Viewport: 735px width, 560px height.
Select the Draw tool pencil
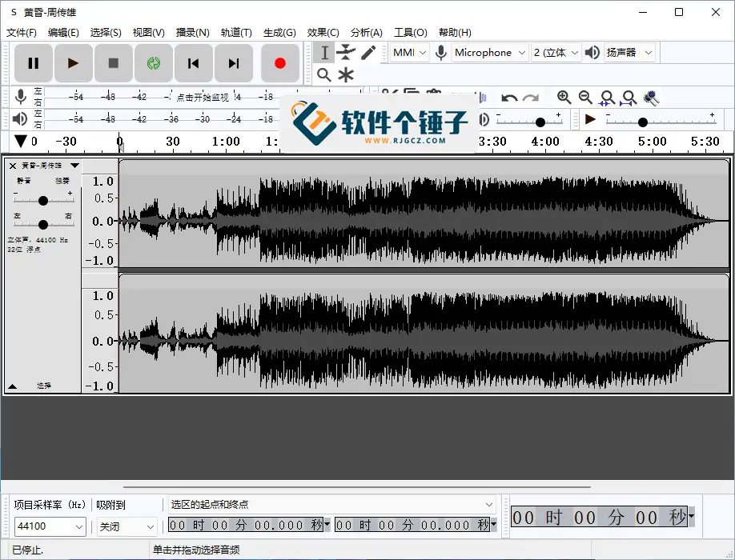[367, 52]
